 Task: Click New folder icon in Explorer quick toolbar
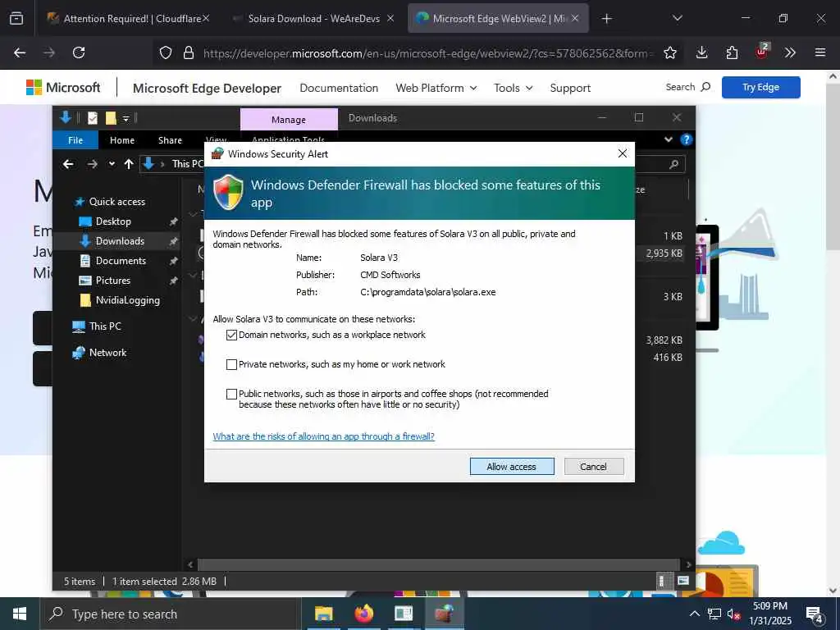point(111,118)
